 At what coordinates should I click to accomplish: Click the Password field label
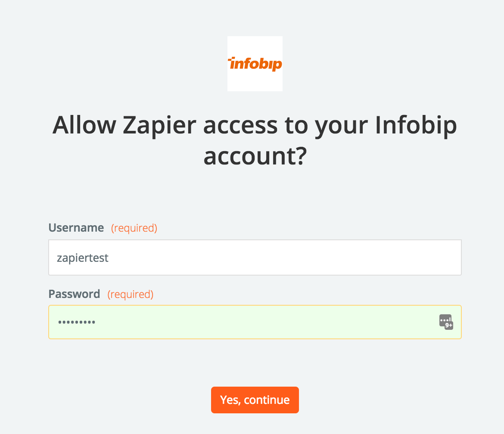74,294
